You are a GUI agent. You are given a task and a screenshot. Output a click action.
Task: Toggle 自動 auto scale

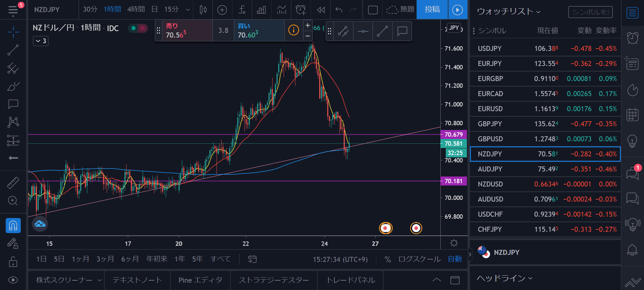click(x=455, y=259)
